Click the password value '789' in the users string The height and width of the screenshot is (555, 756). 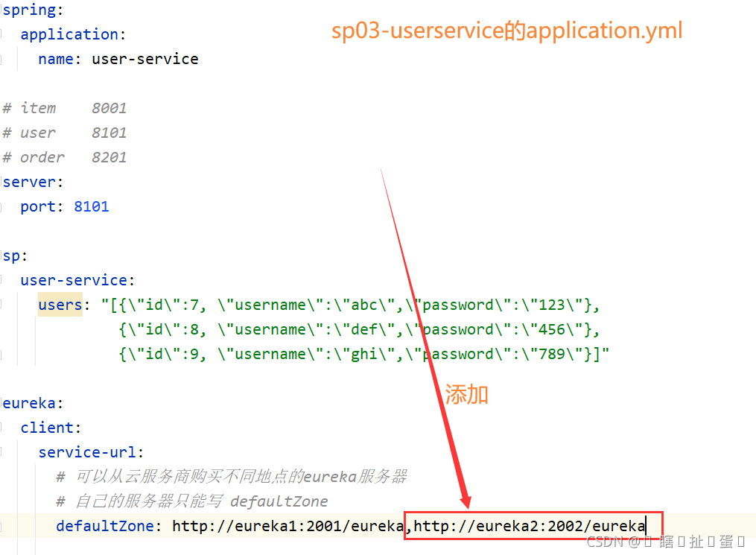click(552, 354)
